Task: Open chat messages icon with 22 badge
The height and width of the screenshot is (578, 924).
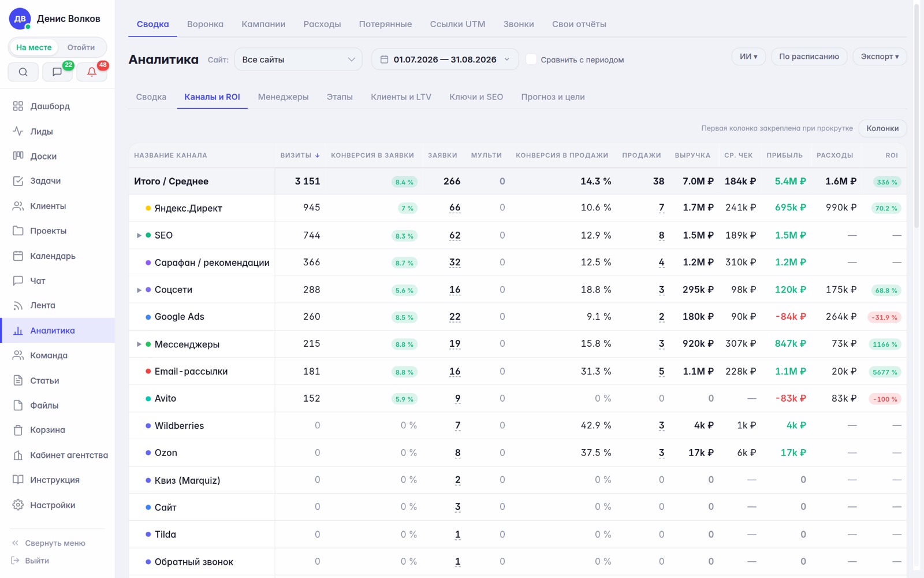Action: coord(57,72)
